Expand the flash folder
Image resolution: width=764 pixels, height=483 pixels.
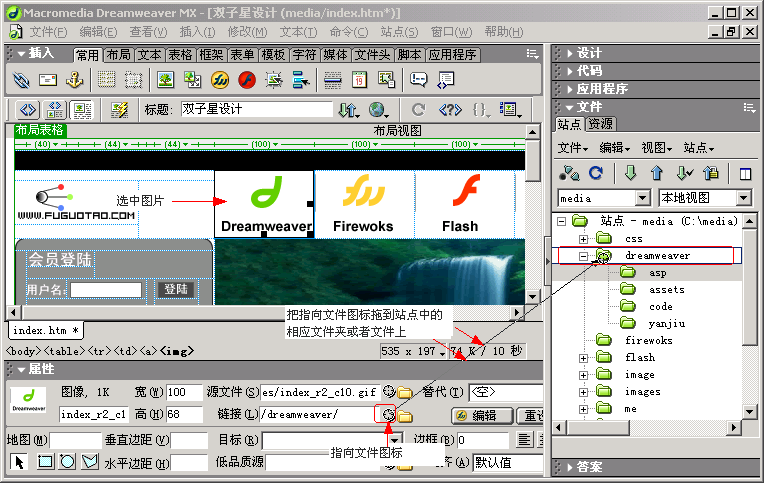tap(583, 358)
